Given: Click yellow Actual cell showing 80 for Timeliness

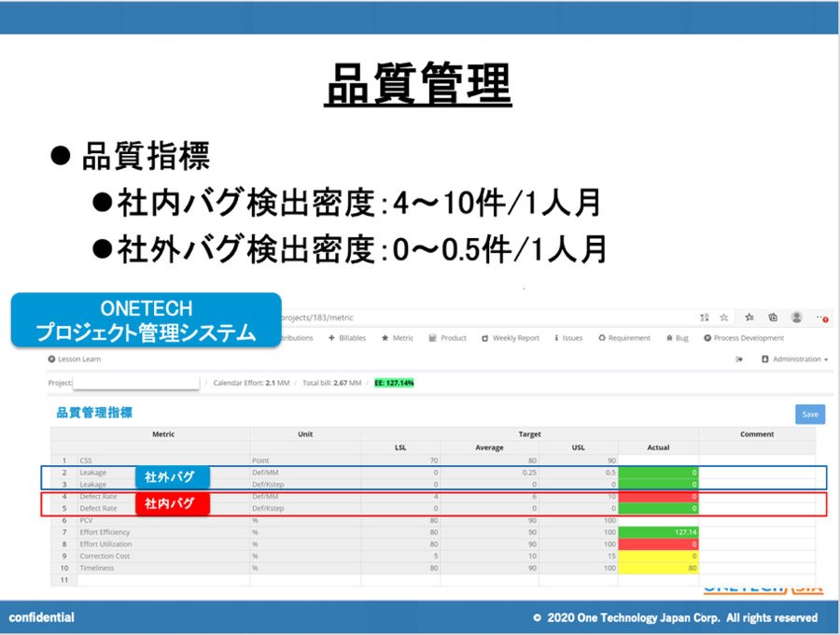Looking at the screenshot, I should tap(658, 568).
